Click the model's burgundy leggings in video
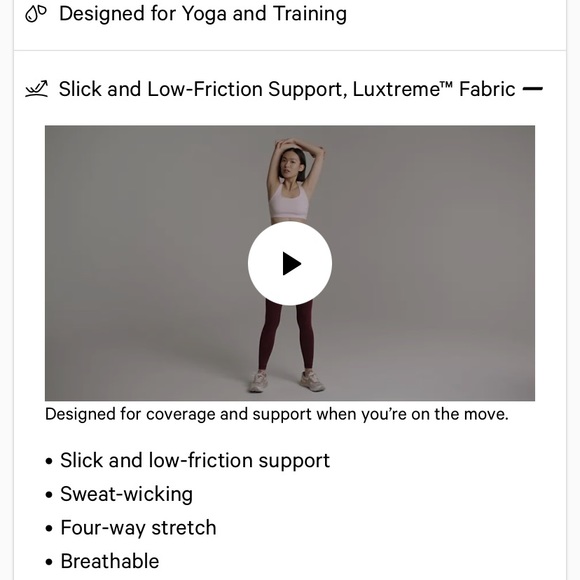The height and width of the screenshot is (580, 580). 286,335
